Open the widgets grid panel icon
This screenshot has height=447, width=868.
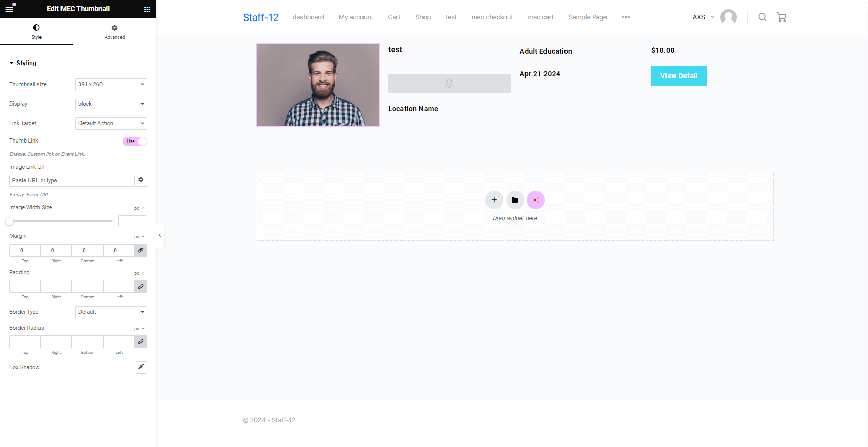(x=147, y=9)
